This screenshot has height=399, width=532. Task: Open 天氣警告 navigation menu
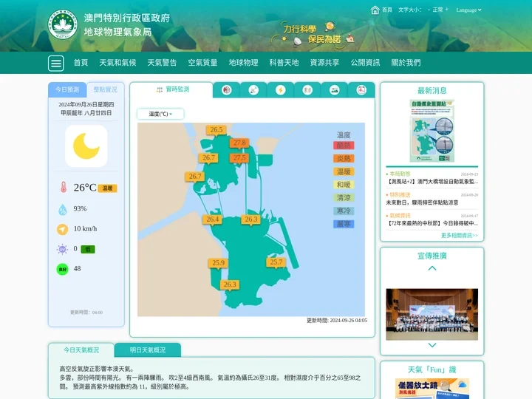(x=162, y=63)
